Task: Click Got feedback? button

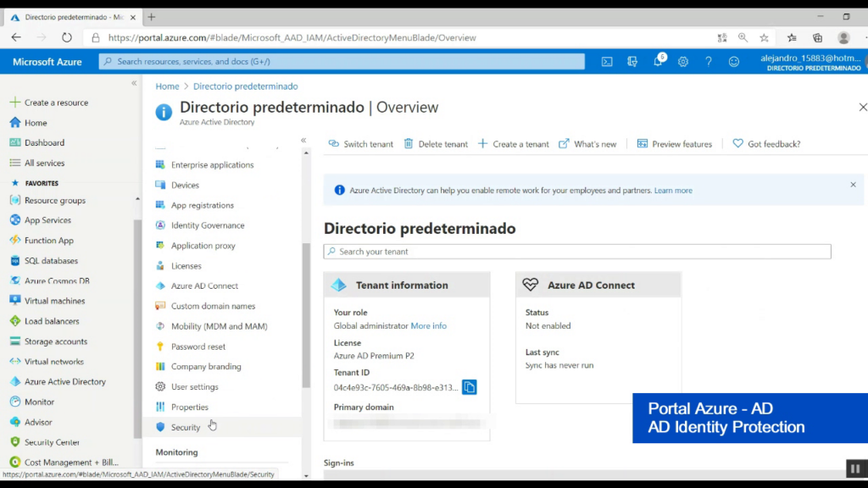Action: 766,144
